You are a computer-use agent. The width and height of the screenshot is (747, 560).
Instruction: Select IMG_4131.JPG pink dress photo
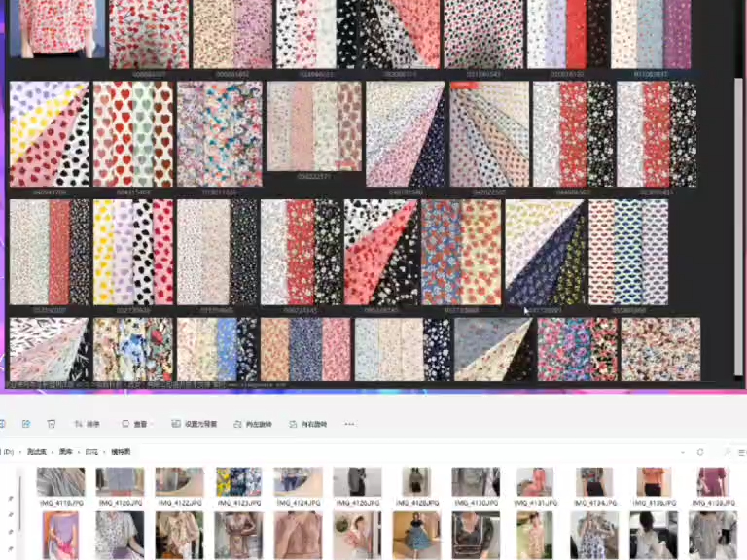[x=535, y=486]
